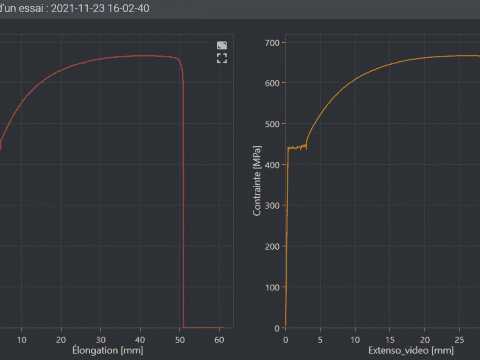Click the image export icon on the Élongation chart
480x360 pixels.
click(x=222, y=45)
